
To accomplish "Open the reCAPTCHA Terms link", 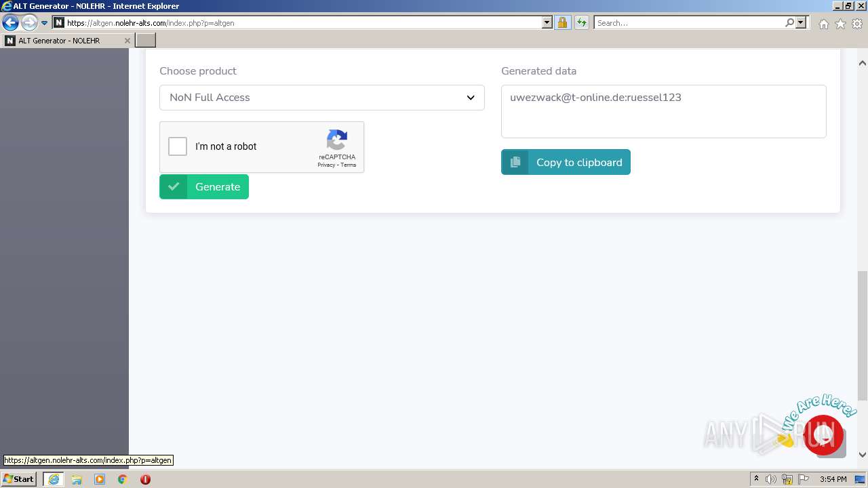I will click(x=349, y=165).
